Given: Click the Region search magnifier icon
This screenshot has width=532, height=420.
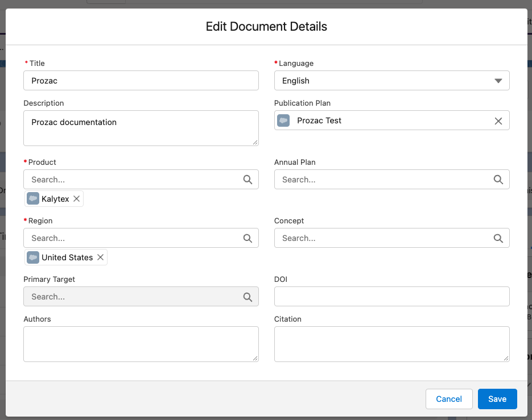Looking at the screenshot, I should [x=248, y=238].
